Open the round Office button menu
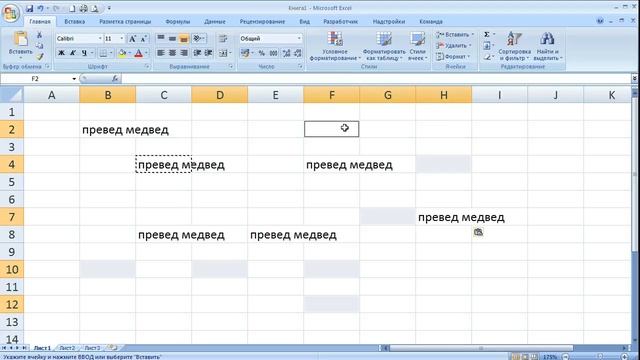 [x=11, y=13]
